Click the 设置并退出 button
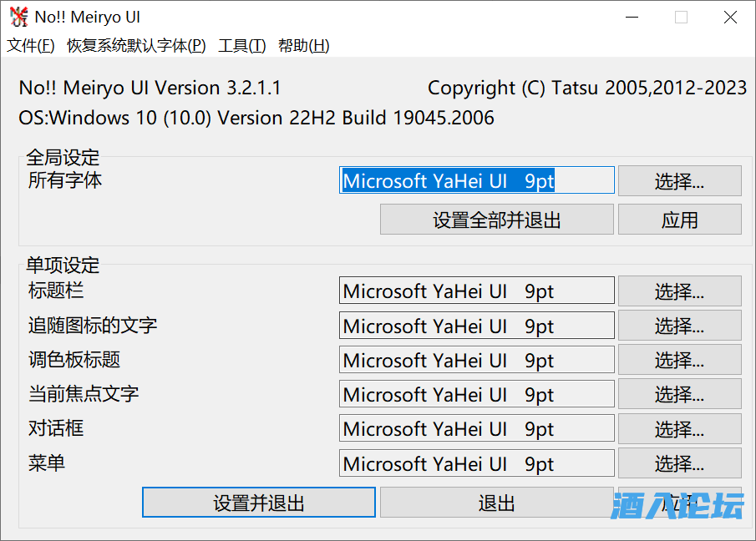Screen dimensions: 756x541 coord(258,503)
